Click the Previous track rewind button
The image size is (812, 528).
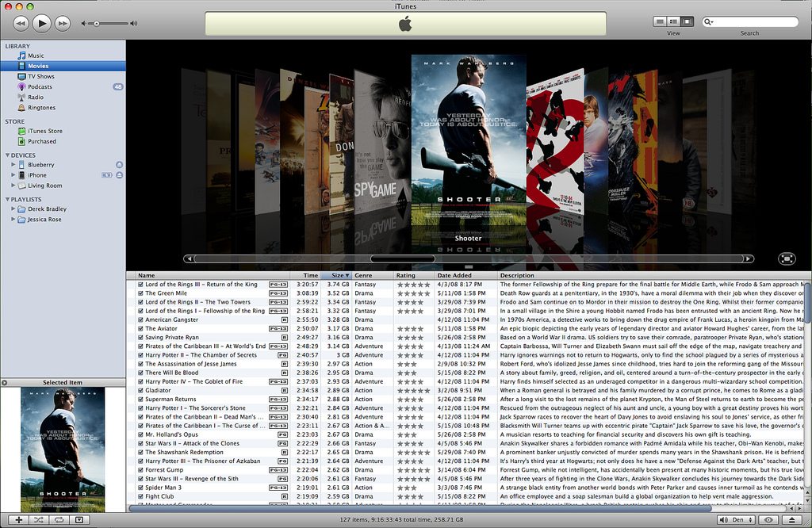tap(21, 23)
